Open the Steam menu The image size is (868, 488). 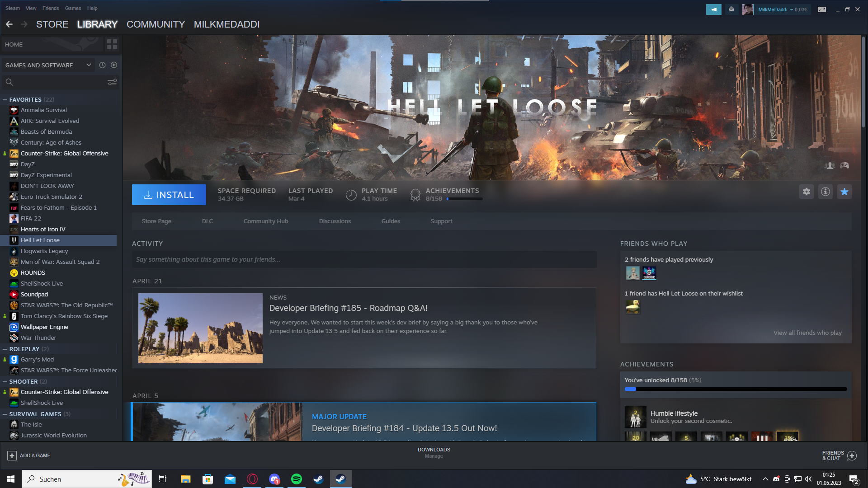tap(13, 8)
